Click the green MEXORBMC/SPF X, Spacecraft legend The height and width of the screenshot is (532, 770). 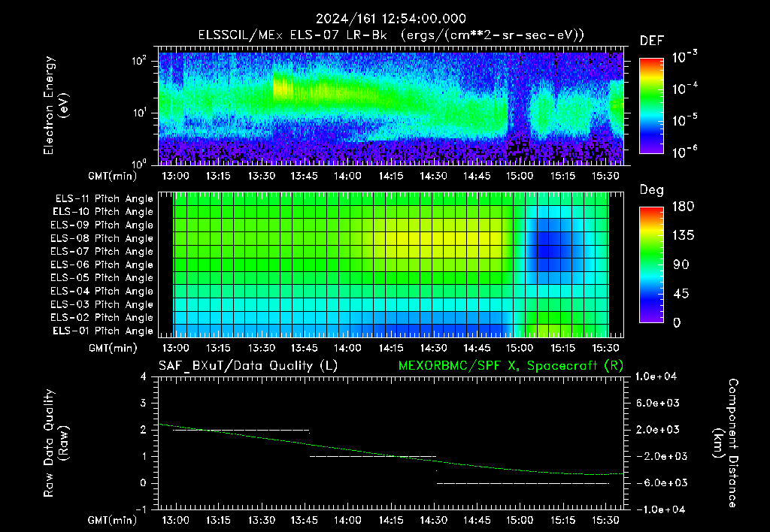pos(511,366)
